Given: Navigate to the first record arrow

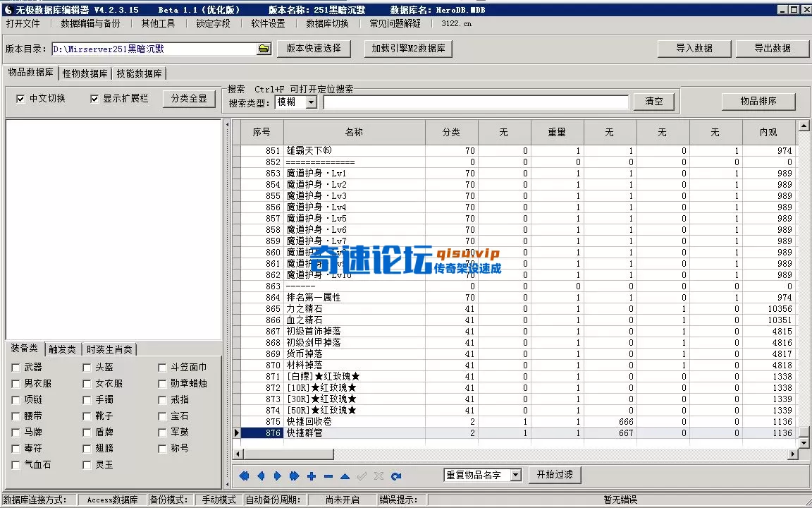Looking at the screenshot, I should click(244, 476).
